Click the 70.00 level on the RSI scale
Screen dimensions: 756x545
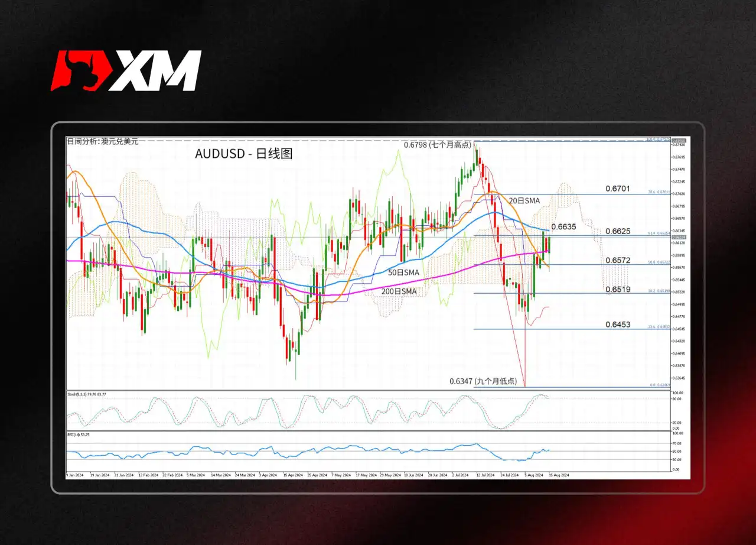pyautogui.click(x=677, y=443)
